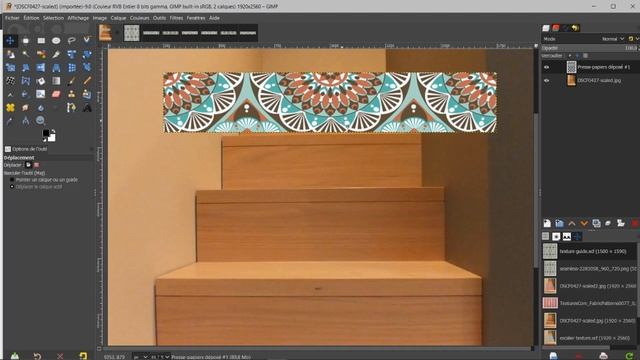Open the Filtres menu
640x360 pixels.
(x=176, y=18)
